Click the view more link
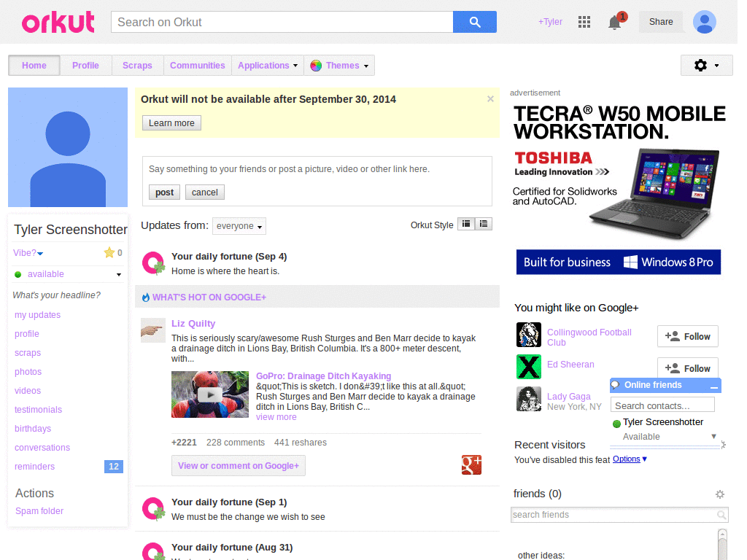 (276, 417)
